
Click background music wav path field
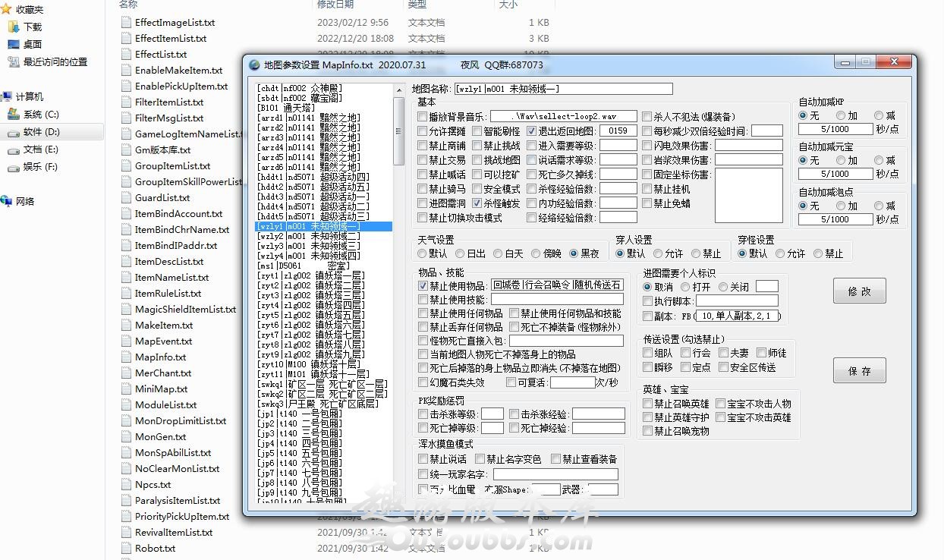click(563, 117)
